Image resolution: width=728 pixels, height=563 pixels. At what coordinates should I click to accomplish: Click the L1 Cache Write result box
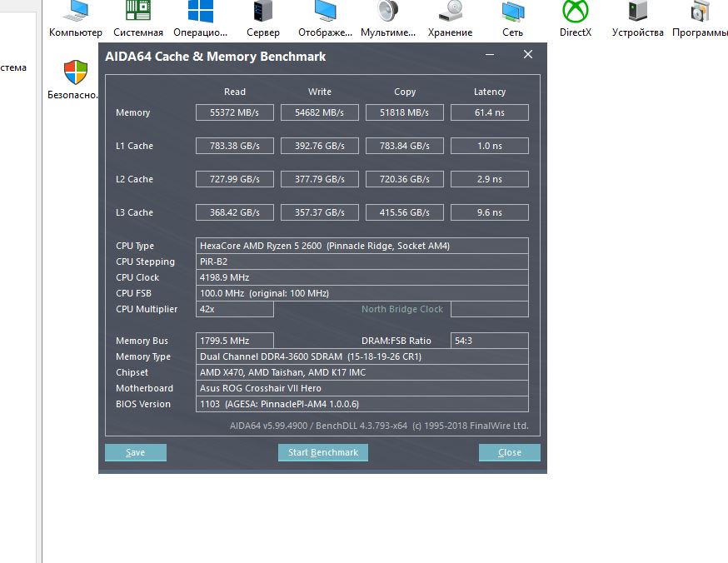pos(319,146)
